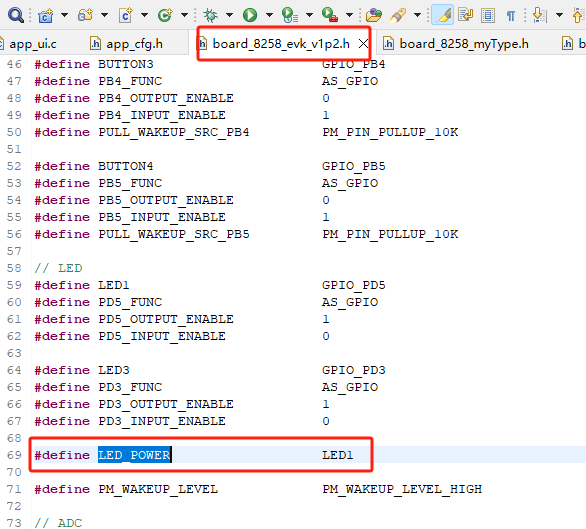Close the board_8258_evk_v1p2.h tab
The image size is (586, 529).
[363, 44]
